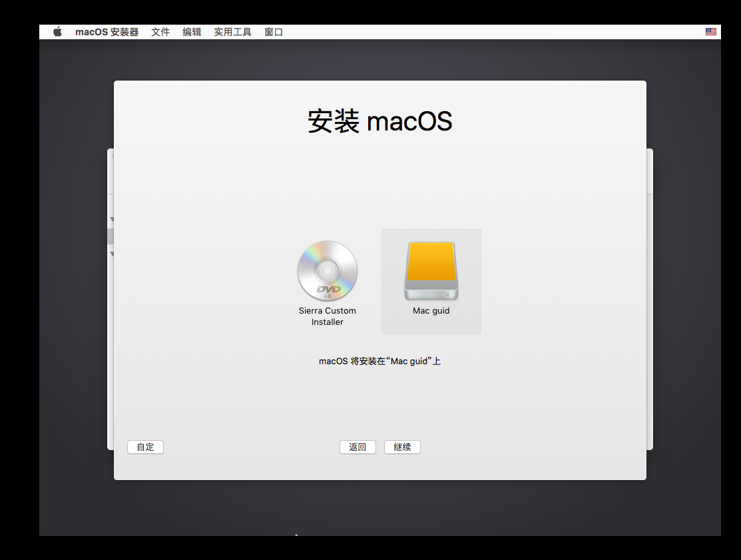Image resolution: width=741 pixels, height=560 pixels.
Task: Open the 文件 menu
Action: pyautogui.click(x=160, y=32)
